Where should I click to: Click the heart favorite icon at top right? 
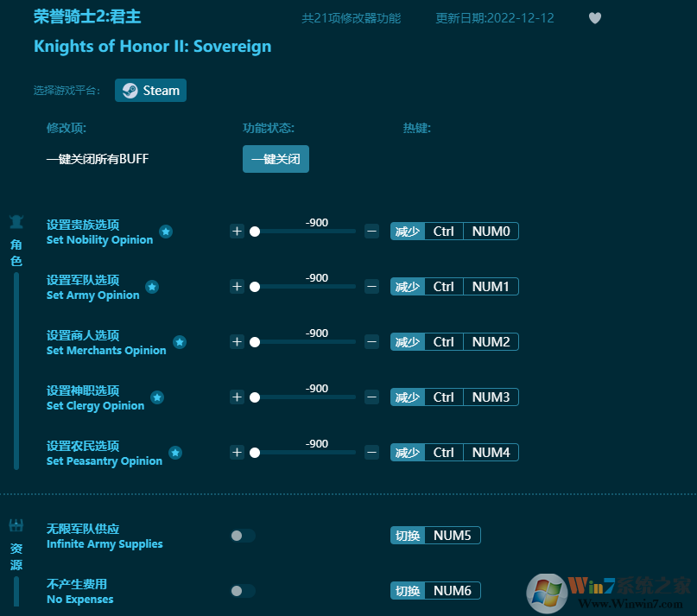pos(595,18)
